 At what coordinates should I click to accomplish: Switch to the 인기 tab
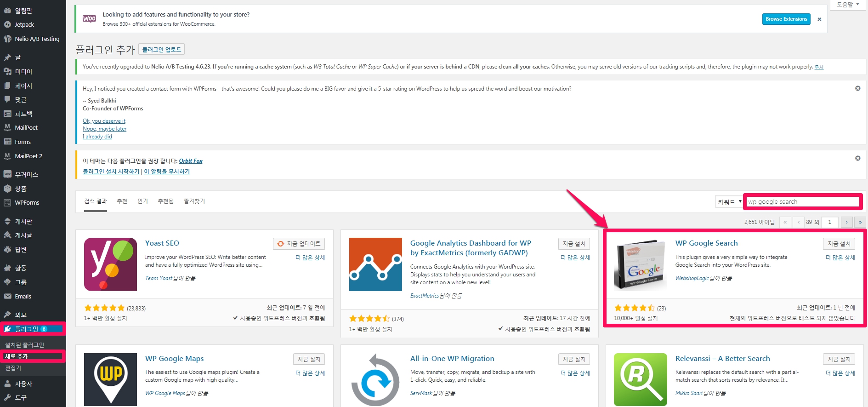142,201
